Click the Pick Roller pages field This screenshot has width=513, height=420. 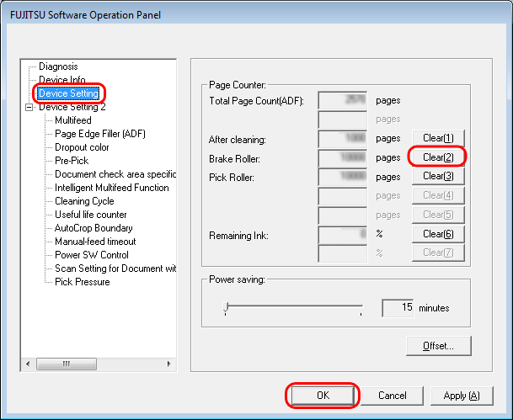[342, 177]
